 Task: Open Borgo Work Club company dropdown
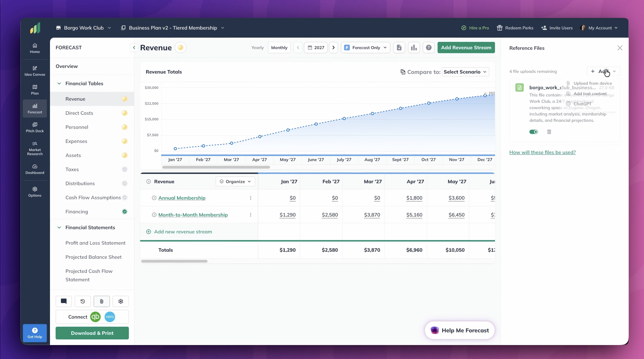click(x=84, y=28)
